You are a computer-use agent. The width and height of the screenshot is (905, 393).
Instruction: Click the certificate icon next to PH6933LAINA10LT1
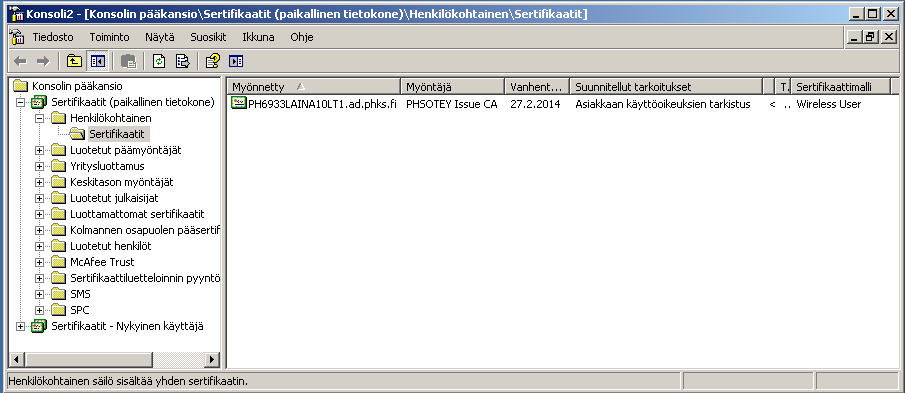pyautogui.click(x=238, y=103)
